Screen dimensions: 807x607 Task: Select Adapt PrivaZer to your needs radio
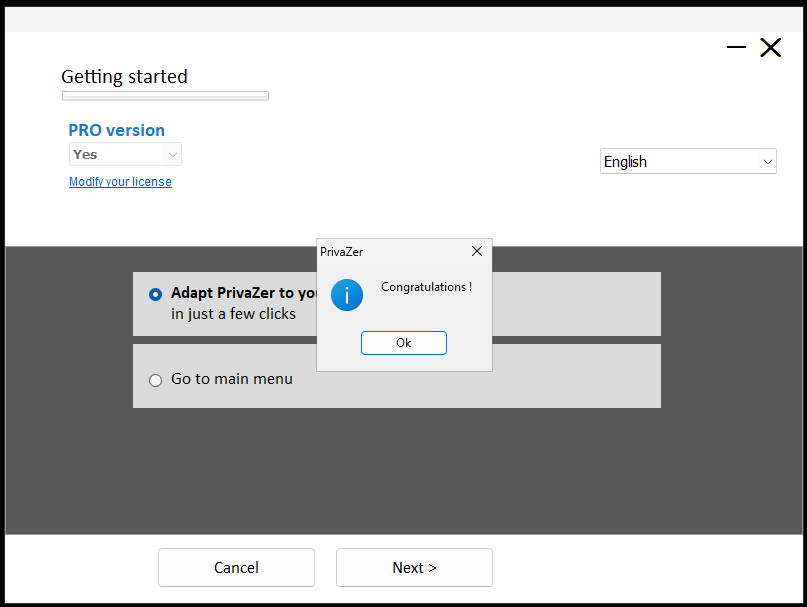pos(155,294)
